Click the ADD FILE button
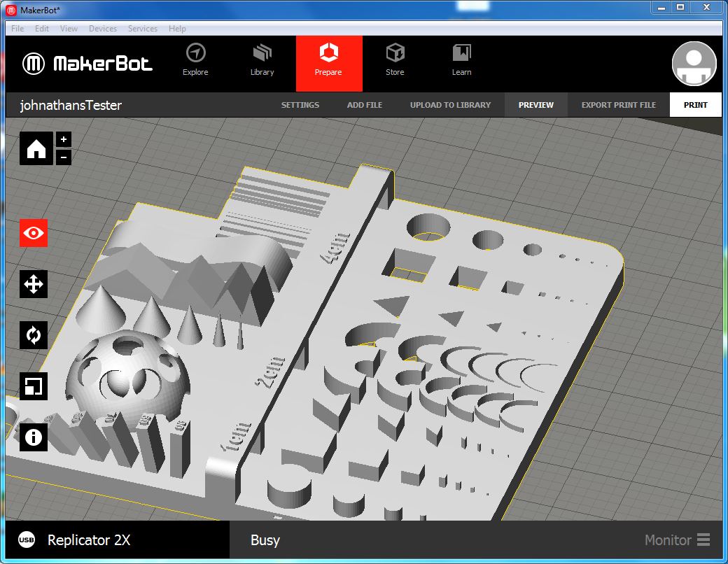 coord(365,105)
